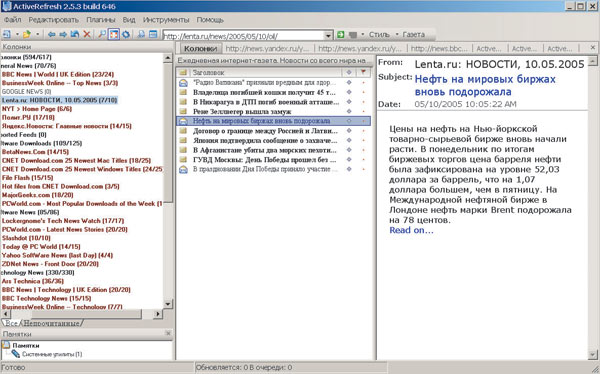600x374 pixels.
Task: Open the Вид menu
Action: click(x=129, y=20)
